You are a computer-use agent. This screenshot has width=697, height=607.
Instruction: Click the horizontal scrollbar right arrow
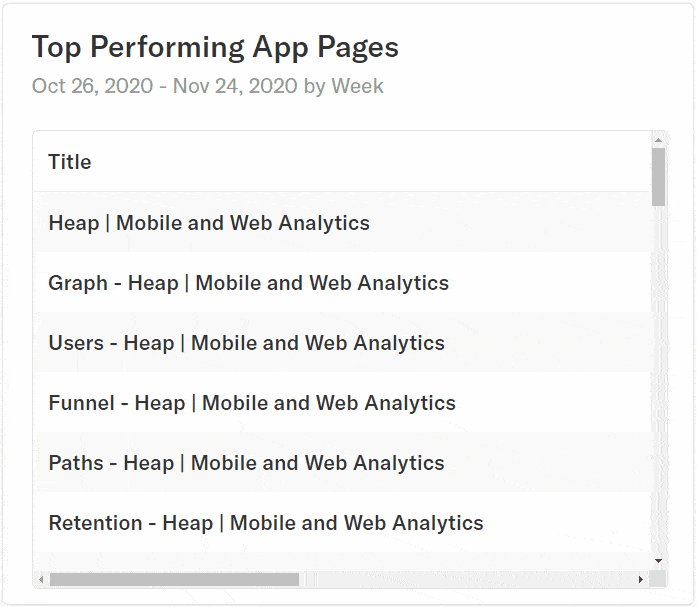tap(641, 579)
